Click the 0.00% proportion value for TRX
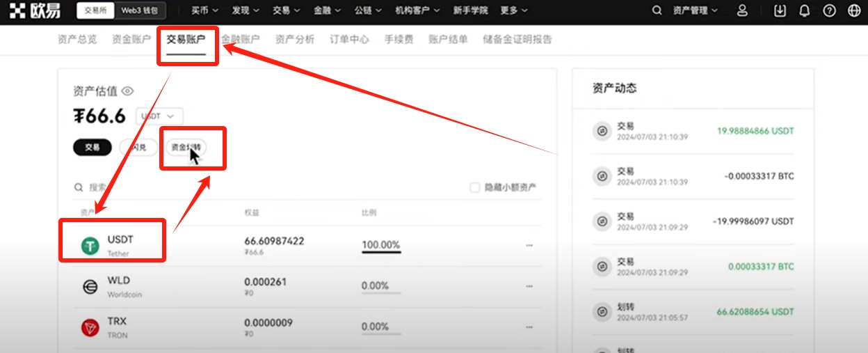This screenshot has width=868, height=353. tap(376, 327)
